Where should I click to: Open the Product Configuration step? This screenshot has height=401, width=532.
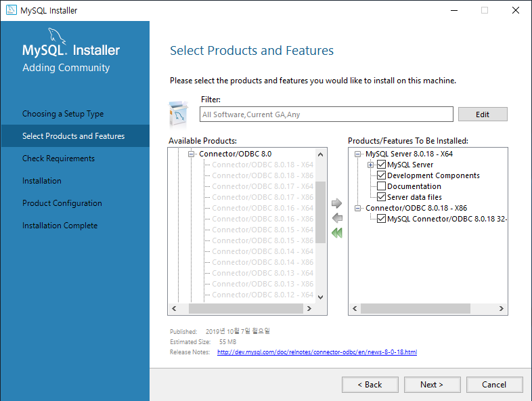(62, 203)
